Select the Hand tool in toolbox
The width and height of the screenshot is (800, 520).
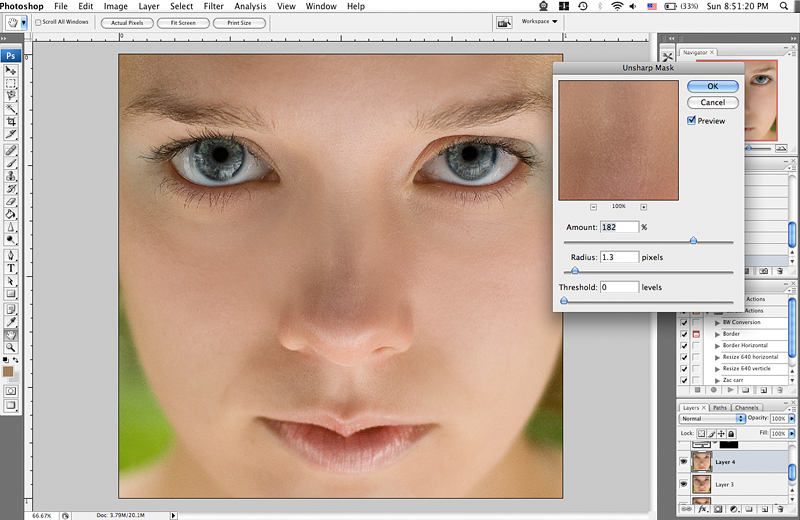tap(11, 335)
